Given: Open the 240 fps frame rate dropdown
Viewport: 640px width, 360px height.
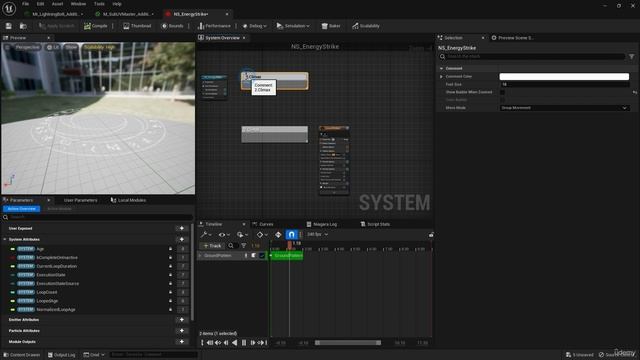Looking at the screenshot, I should click(317, 234).
